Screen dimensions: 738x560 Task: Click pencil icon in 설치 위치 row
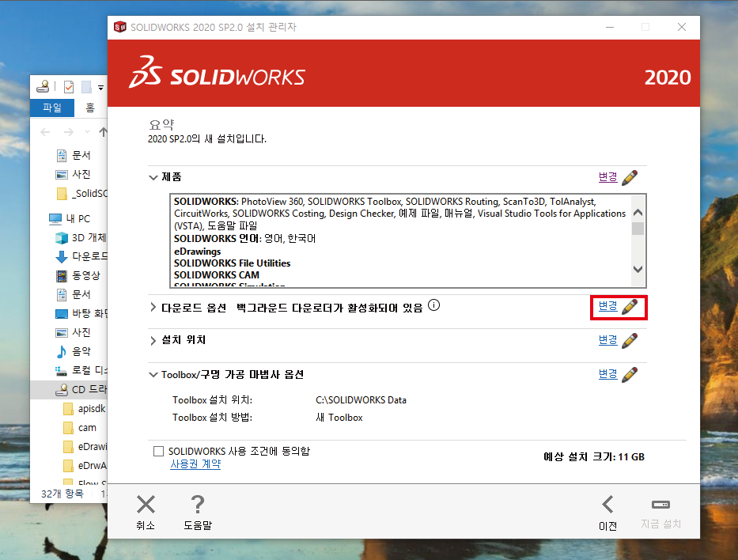pyautogui.click(x=630, y=340)
